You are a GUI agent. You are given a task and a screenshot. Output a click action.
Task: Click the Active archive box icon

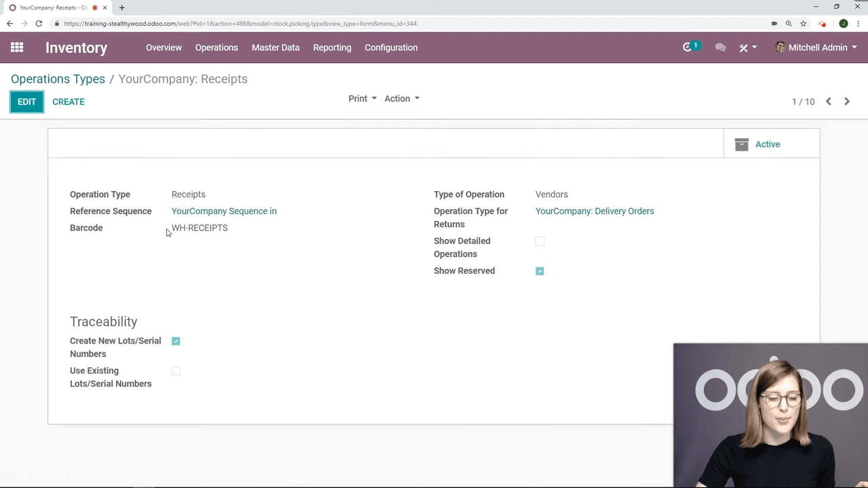click(x=742, y=144)
